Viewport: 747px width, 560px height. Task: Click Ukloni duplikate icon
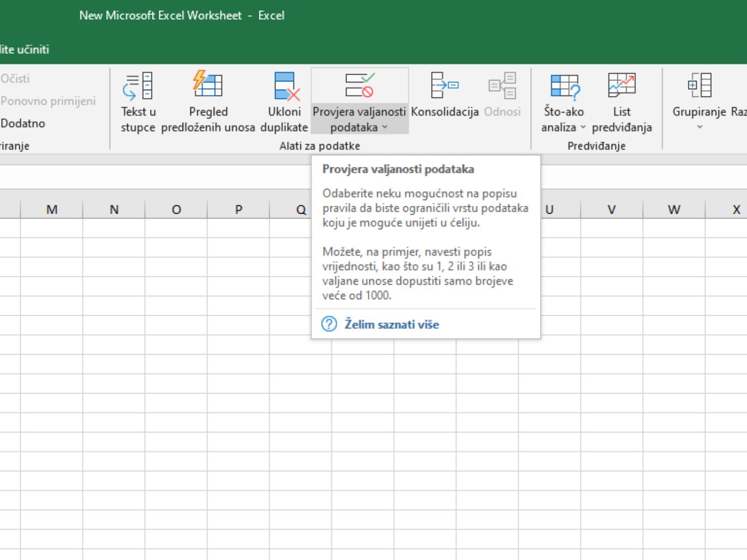pyautogui.click(x=287, y=86)
